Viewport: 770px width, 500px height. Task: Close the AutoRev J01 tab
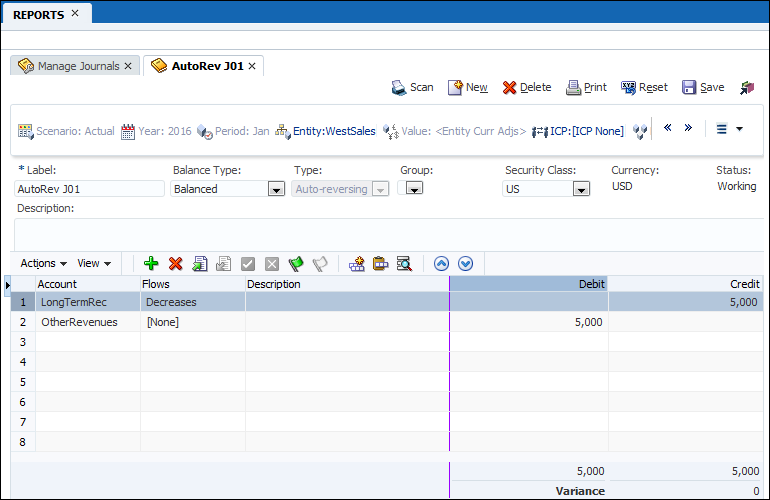coord(253,66)
